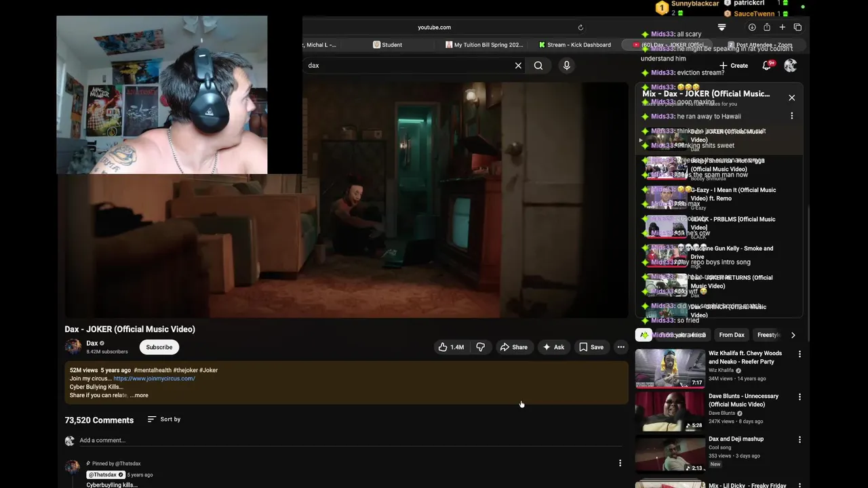Viewport: 868px width, 488px height.
Task: Play 6LACK PRBLMS in playlist
Action: pos(719,226)
